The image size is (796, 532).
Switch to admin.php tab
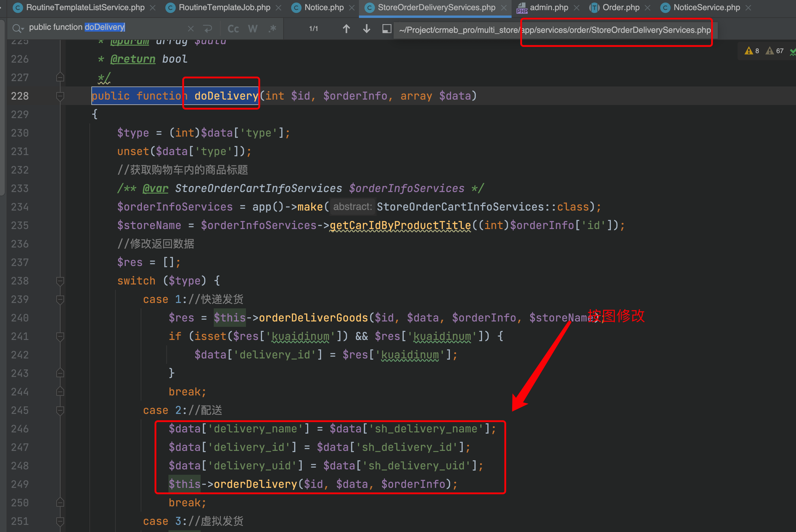click(549, 7)
